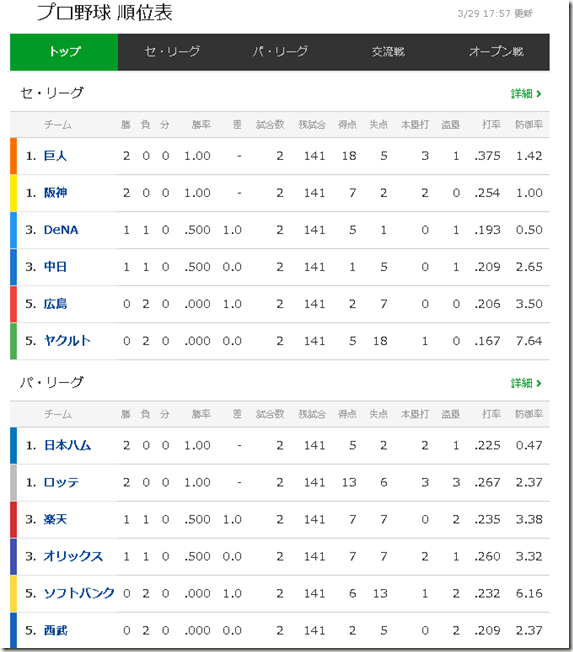Open the 阪神 team link
573x652 pixels.
[x=55, y=193]
